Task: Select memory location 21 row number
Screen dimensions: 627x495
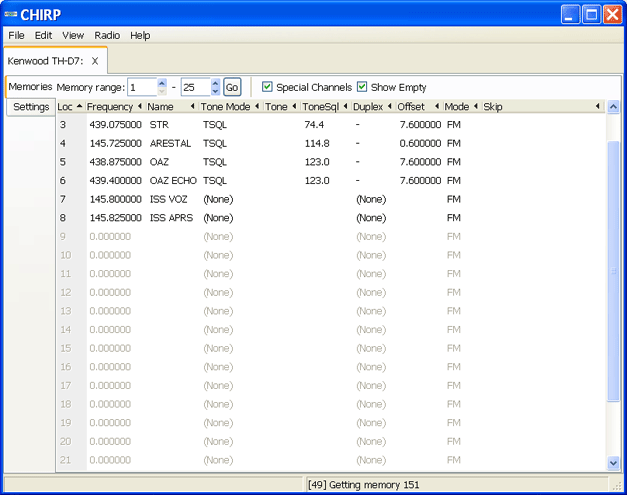Action: [66, 460]
